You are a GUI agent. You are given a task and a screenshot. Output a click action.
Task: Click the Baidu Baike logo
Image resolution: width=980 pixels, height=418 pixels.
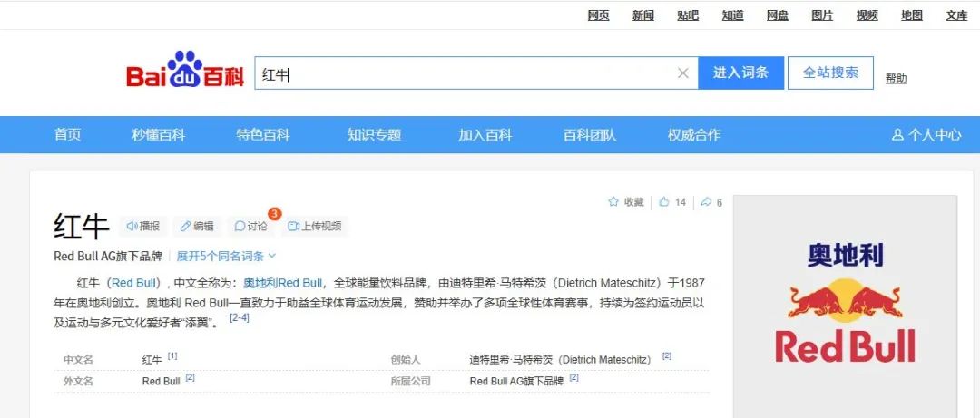pos(185,70)
